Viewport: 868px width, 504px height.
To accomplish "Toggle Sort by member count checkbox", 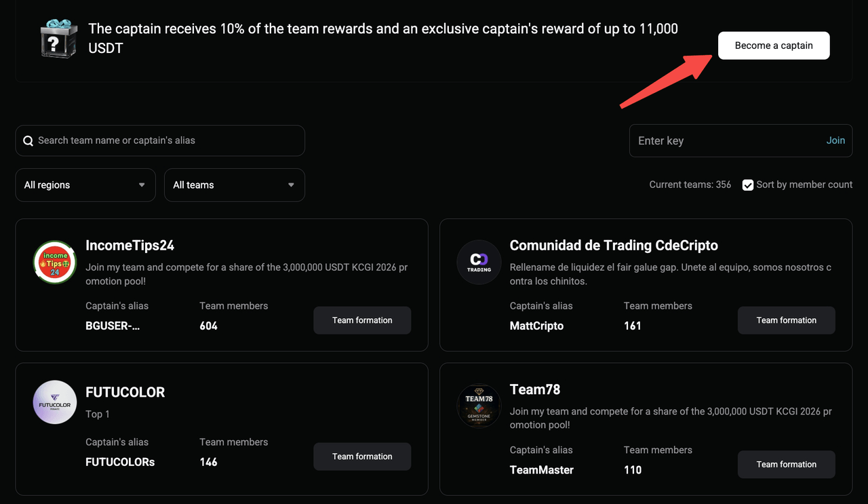I will coord(748,185).
